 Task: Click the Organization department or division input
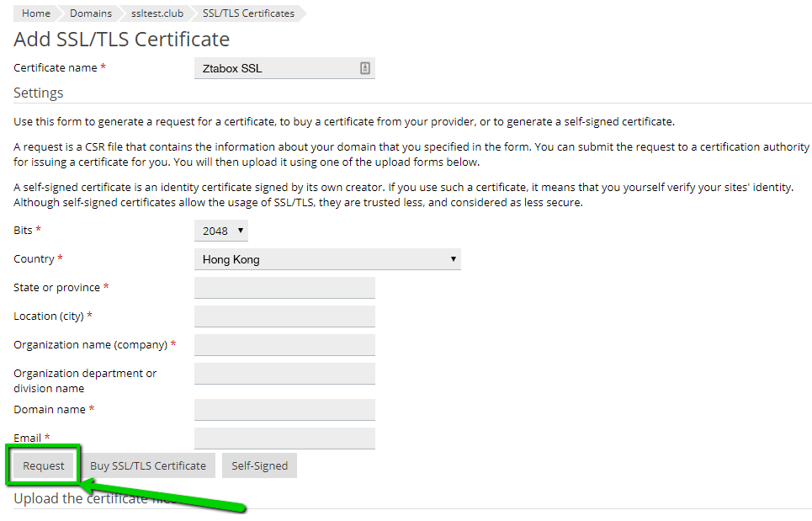(284, 374)
